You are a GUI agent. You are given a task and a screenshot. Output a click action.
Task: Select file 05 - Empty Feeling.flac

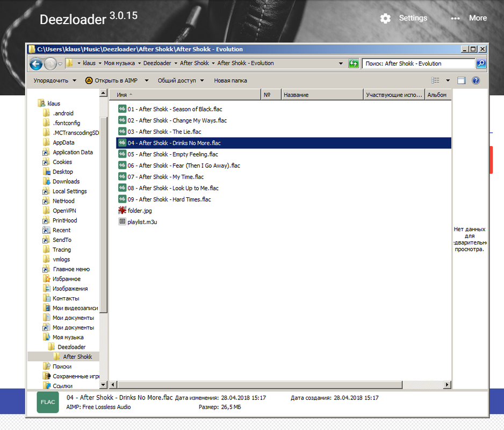pos(172,154)
